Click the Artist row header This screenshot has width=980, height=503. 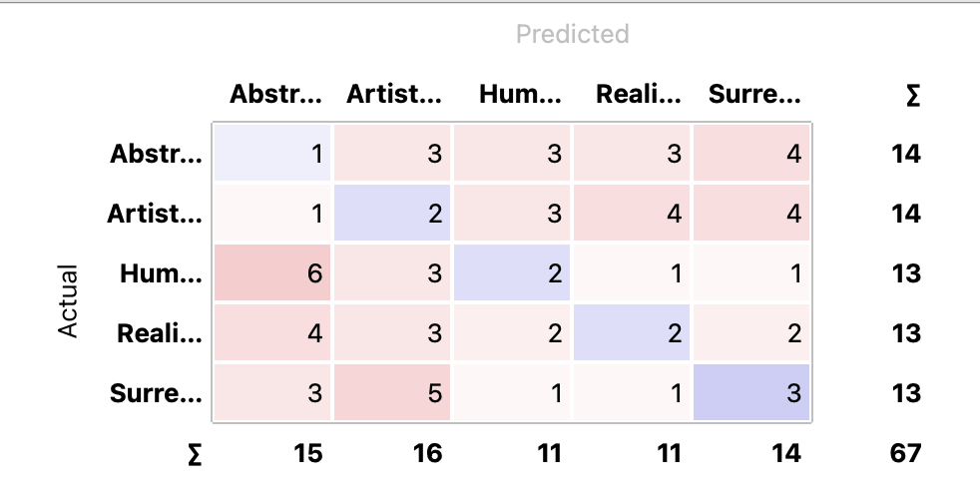click(155, 214)
